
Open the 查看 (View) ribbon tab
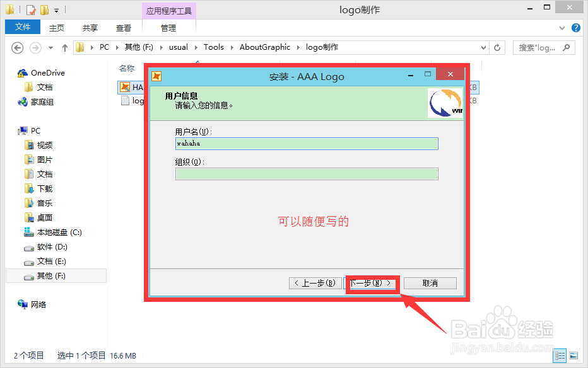click(124, 28)
